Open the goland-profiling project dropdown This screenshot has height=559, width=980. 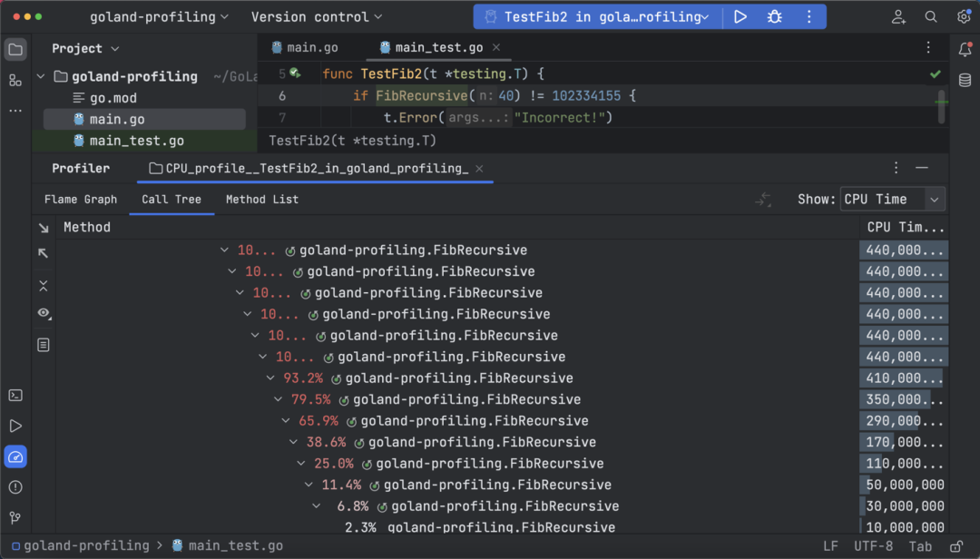159,17
